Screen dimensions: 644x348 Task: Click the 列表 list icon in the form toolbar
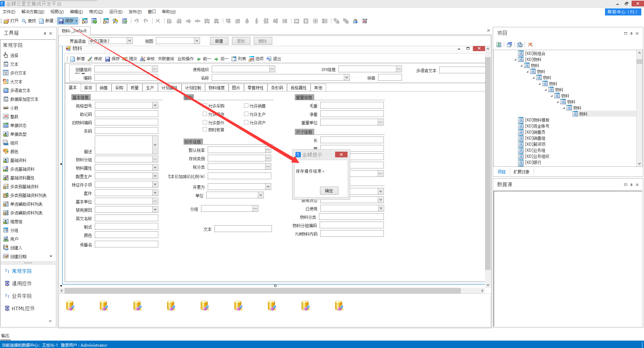(x=234, y=59)
